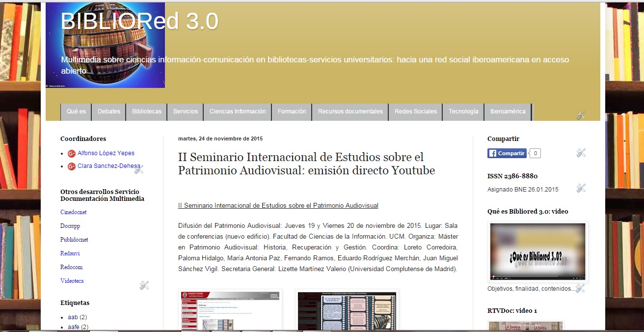Open the Videoteca link
Image resolution: width=644 pixels, height=332 pixels.
pyautogui.click(x=72, y=281)
